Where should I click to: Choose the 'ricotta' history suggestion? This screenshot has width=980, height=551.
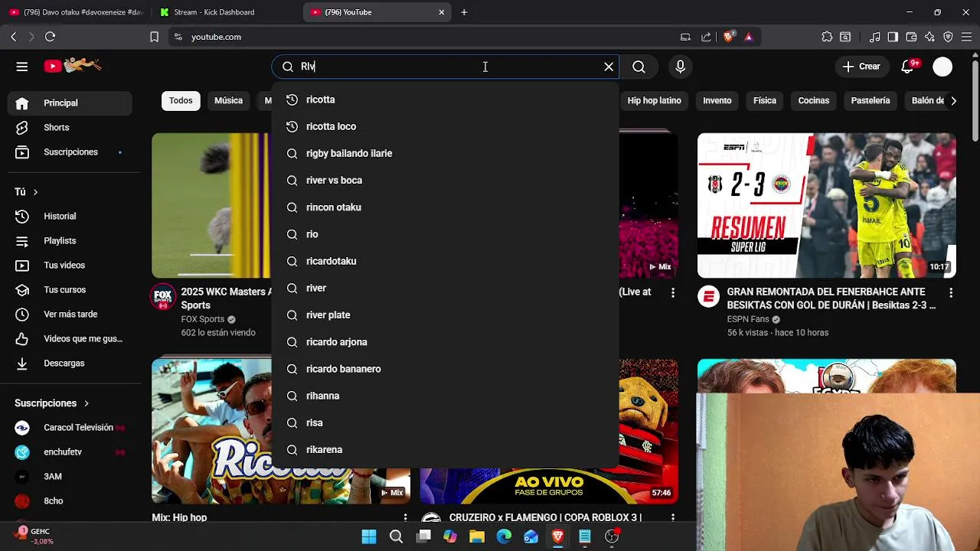click(x=445, y=99)
